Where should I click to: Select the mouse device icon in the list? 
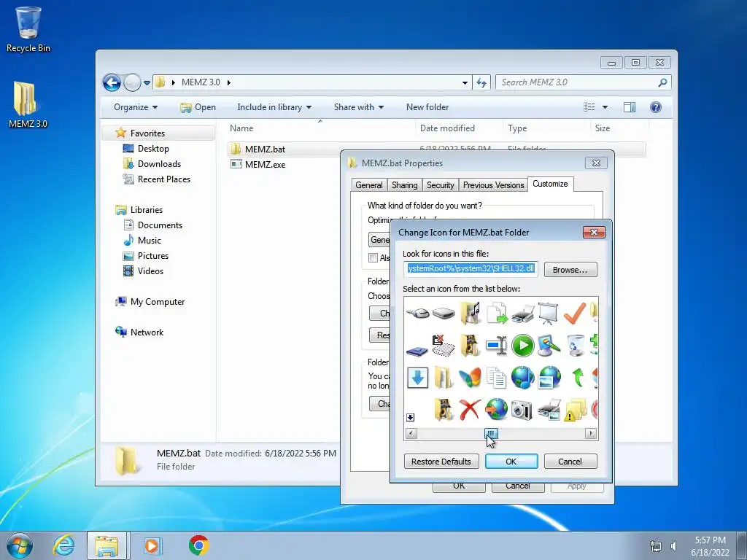(418, 313)
